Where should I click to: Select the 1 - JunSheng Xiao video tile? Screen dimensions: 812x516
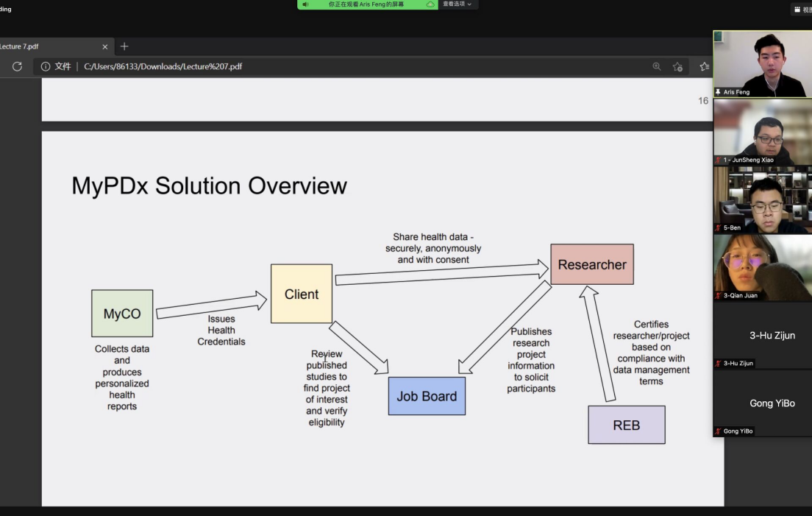point(762,131)
